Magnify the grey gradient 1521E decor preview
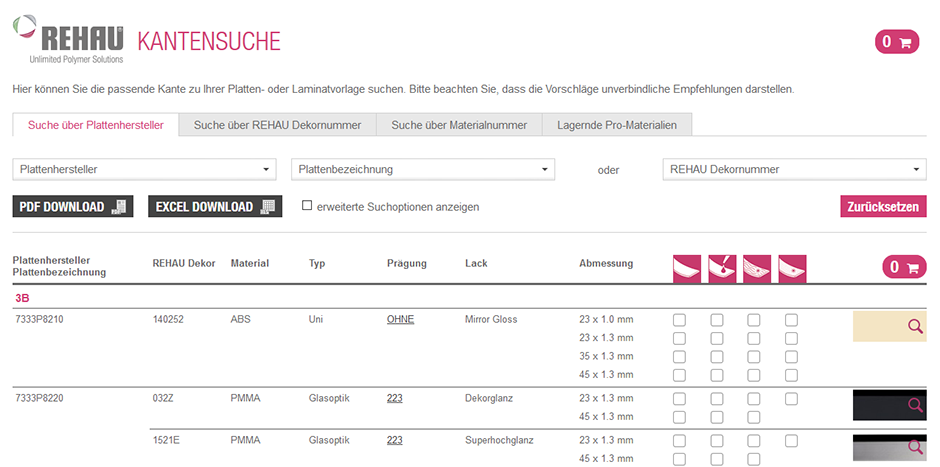Viewport: 940px width, 467px height. 914,446
